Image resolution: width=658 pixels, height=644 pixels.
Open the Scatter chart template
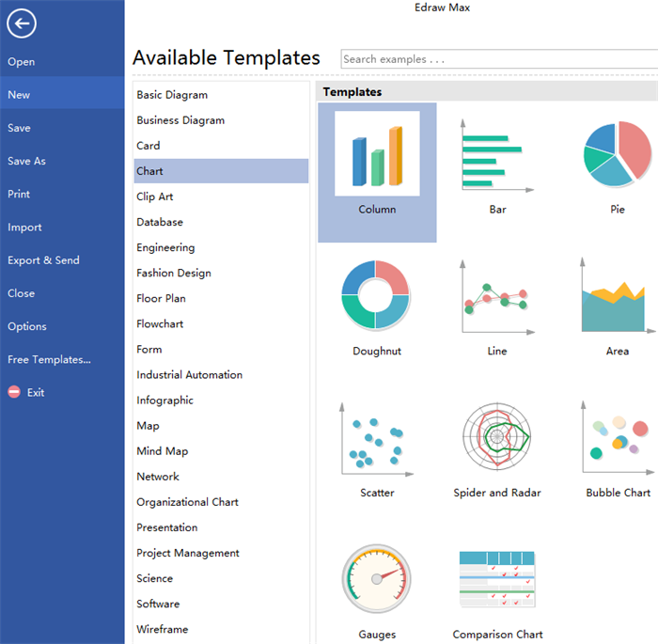pyautogui.click(x=377, y=439)
